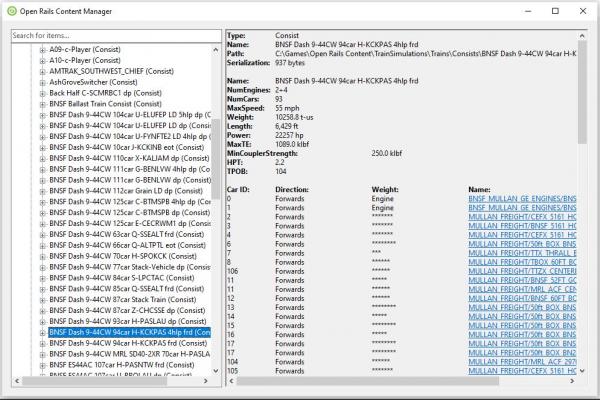600x400 pixels.
Task: Expand the 70car H-SPOKCK consist node
Action: [x=42, y=256]
